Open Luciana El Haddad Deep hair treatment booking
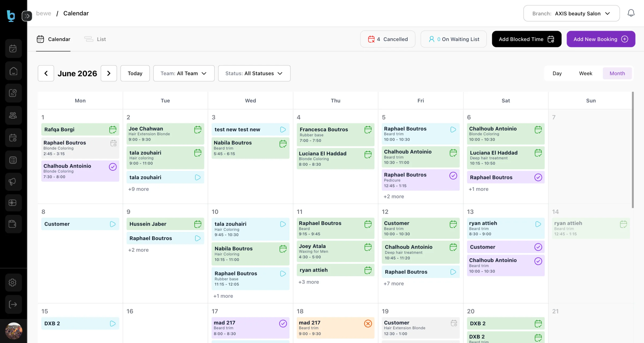 tap(506, 158)
